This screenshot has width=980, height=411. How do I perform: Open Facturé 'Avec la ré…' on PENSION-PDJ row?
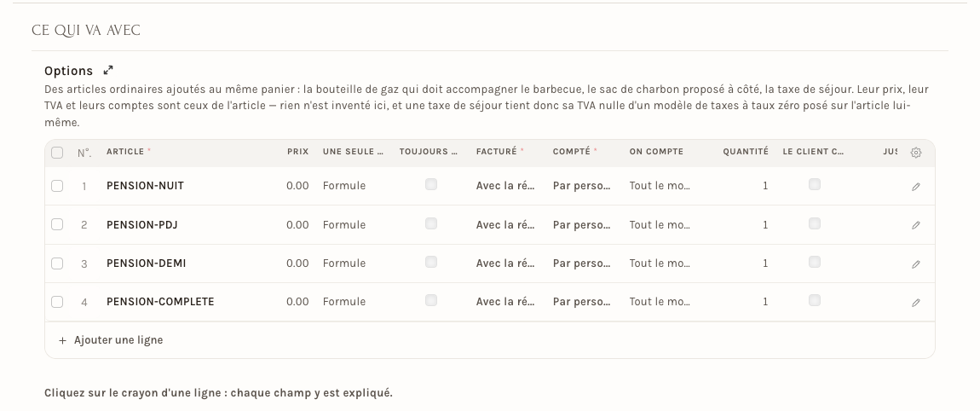pyautogui.click(x=505, y=224)
